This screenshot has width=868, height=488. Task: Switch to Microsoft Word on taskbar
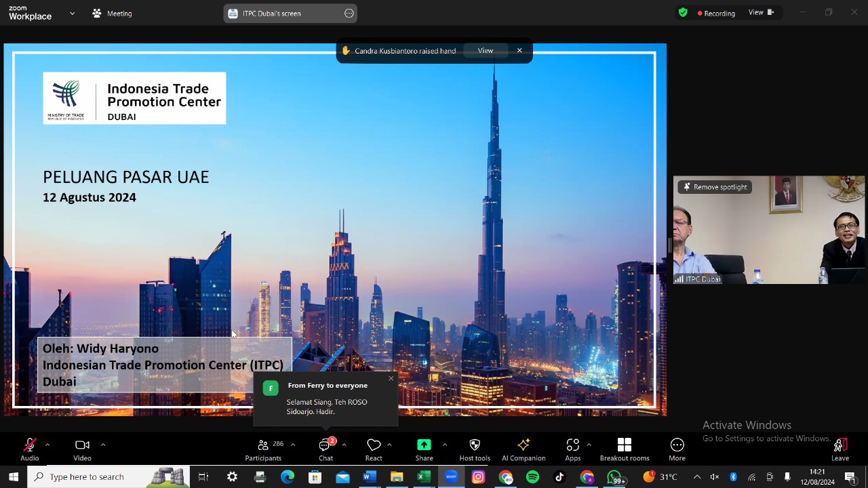coord(369,476)
